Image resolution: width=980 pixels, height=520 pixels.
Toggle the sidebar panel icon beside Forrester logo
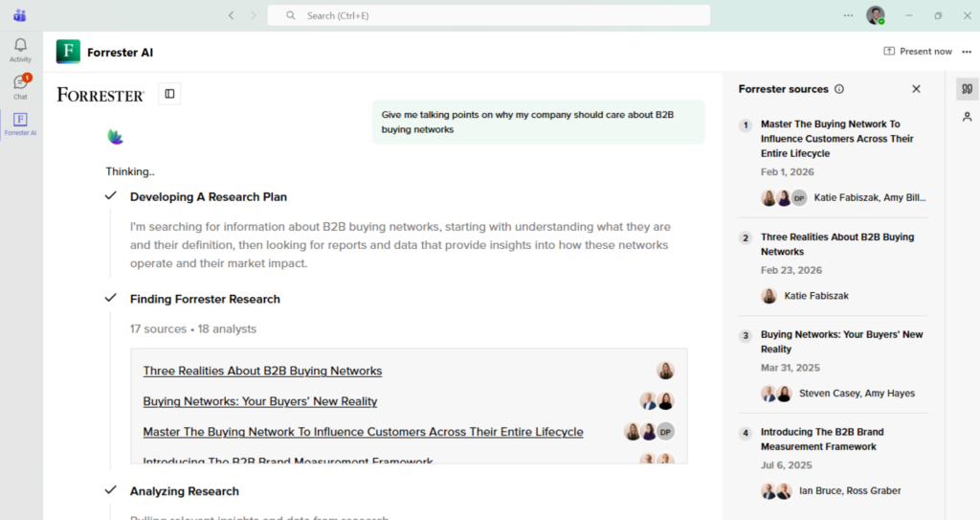pos(169,94)
